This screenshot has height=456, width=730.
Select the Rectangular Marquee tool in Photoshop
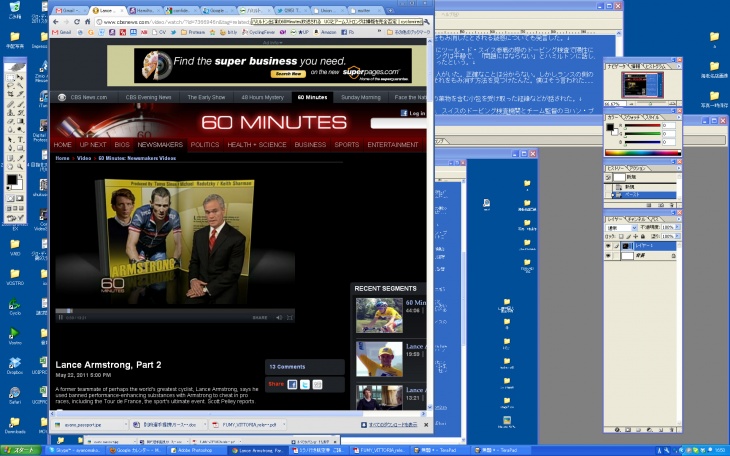10,77
